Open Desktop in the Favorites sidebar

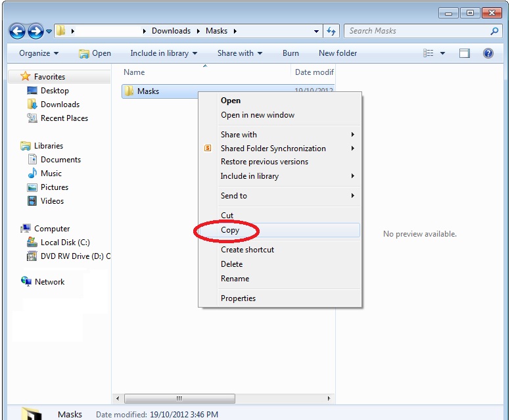point(55,91)
